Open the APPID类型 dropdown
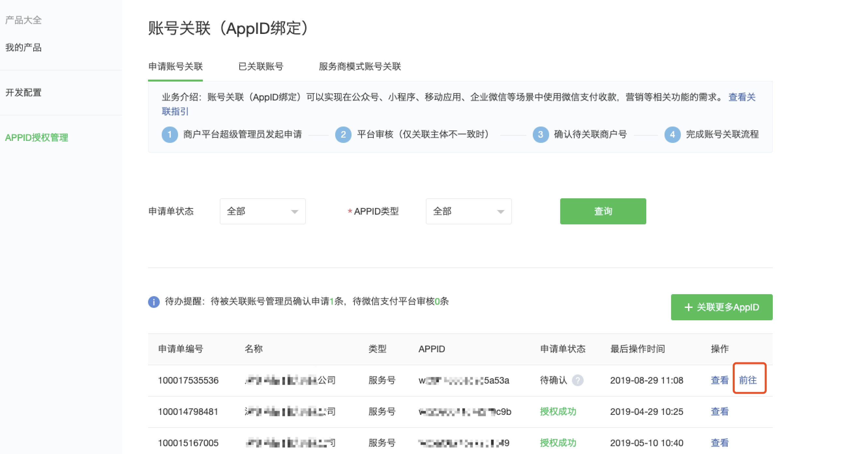Viewport: 868px width, 454px height. pos(469,211)
